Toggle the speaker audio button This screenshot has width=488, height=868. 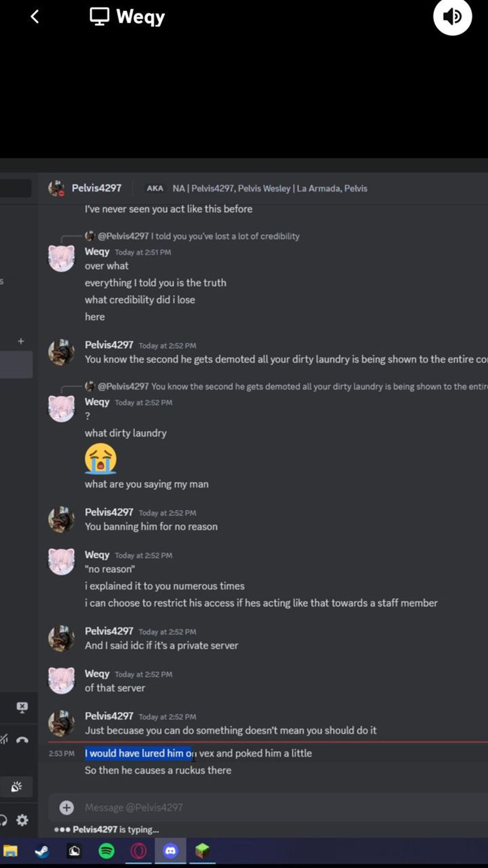click(x=452, y=17)
